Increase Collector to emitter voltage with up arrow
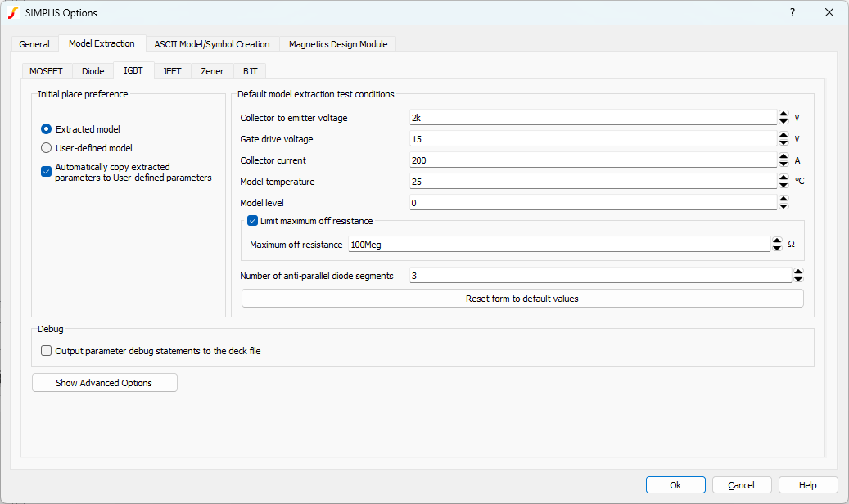The image size is (849, 504). pyautogui.click(x=784, y=114)
